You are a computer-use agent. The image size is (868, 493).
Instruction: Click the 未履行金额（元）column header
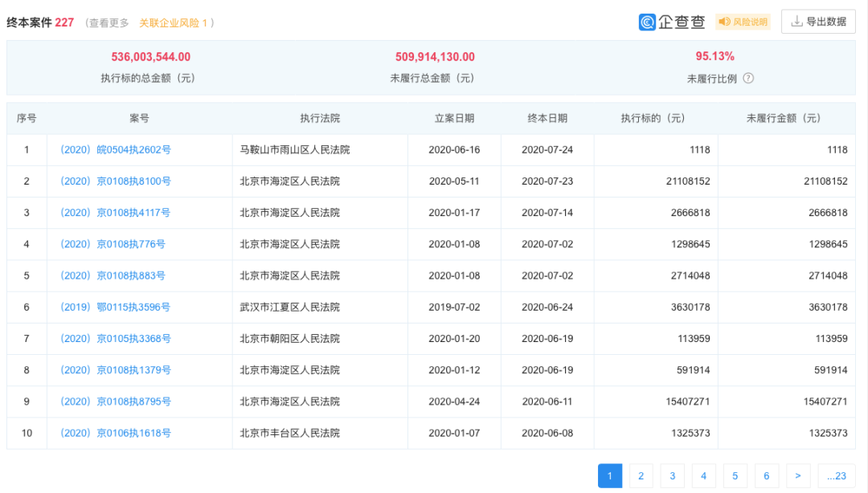[784, 118]
